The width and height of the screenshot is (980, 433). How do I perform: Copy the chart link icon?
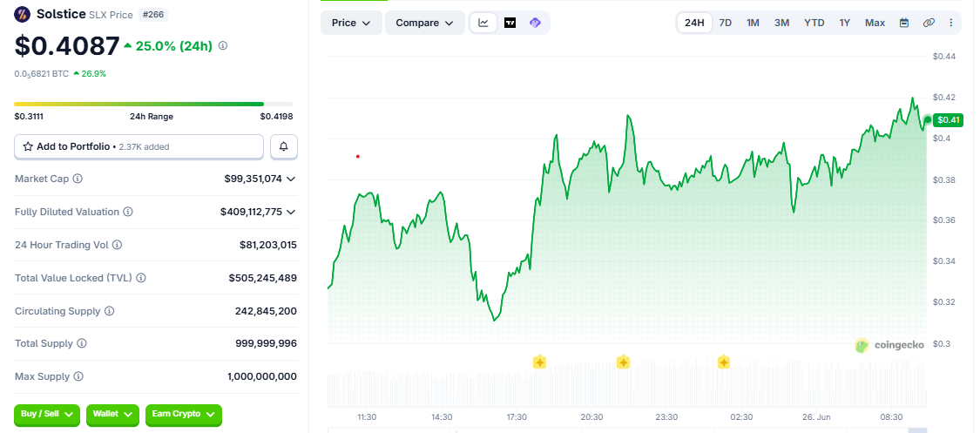[929, 23]
